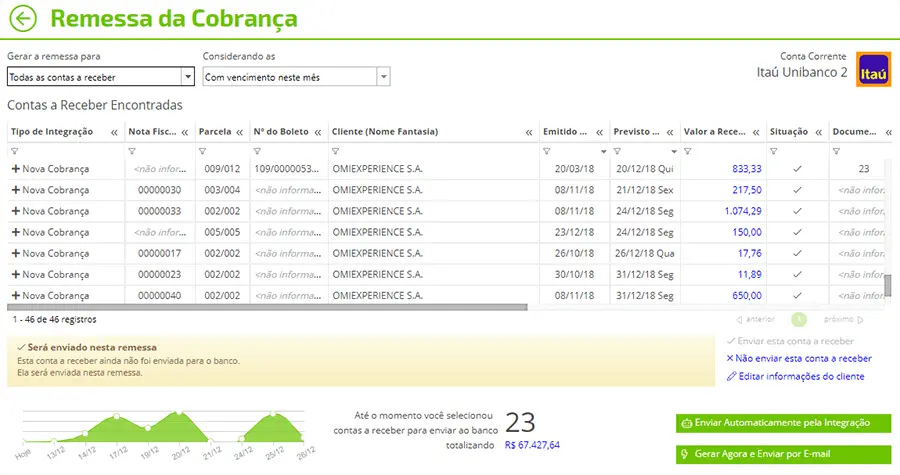Toggle Situação checkmark for value 11,89
This screenshot has height=475, width=900.
click(797, 274)
